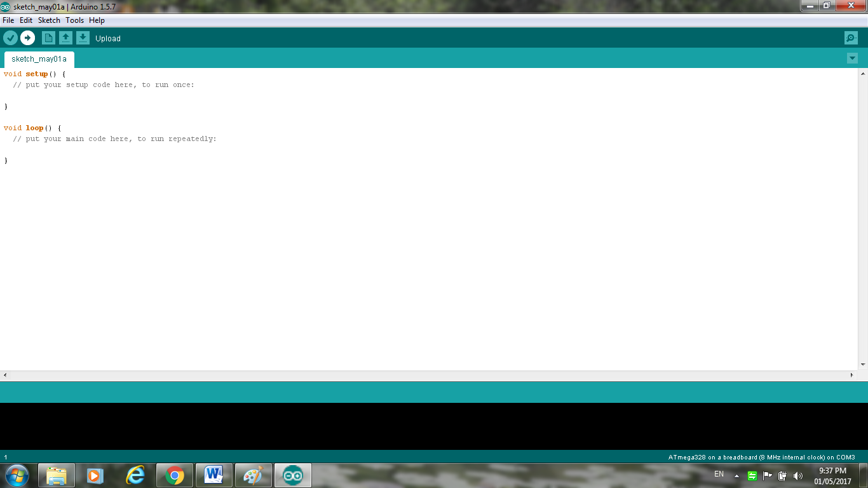The width and height of the screenshot is (868, 488).
Task: Open Paint from the taskbar
Action: point(253,475)
